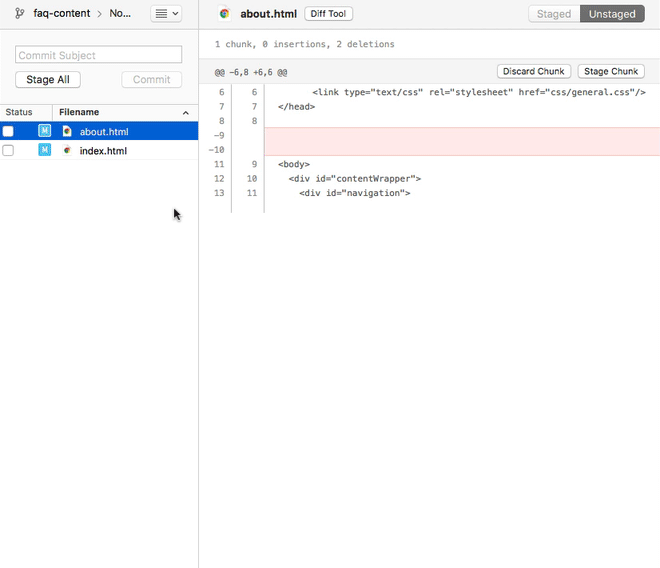The width and height of the screenshot is (660, 568).
Task: Click the modified badge for about.html
Action: click(44, 132)
